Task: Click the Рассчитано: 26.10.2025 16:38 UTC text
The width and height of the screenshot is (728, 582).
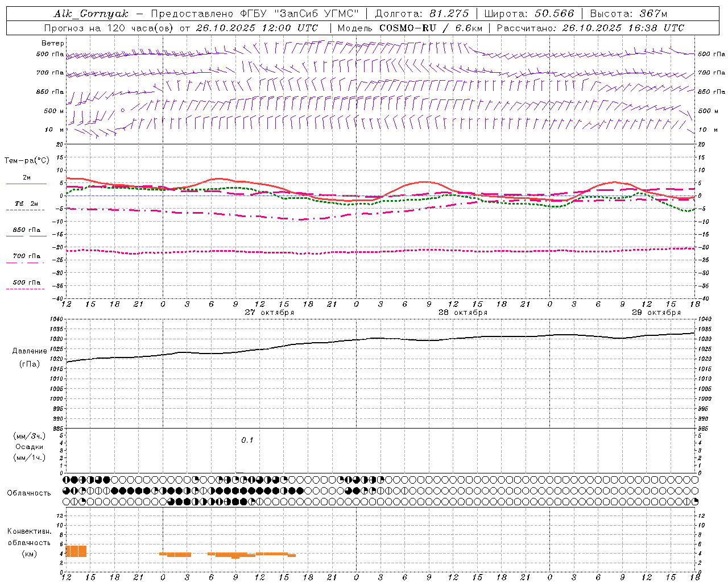Action: (x=590, y=28)
